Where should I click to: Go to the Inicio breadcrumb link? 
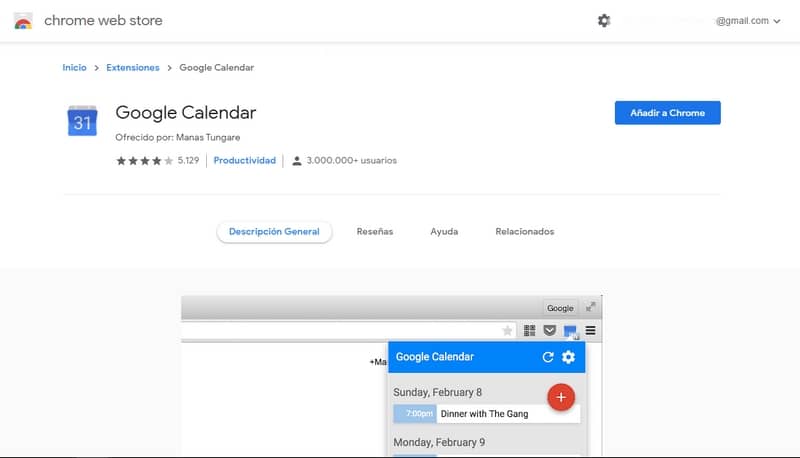click(x=74, y=67)
